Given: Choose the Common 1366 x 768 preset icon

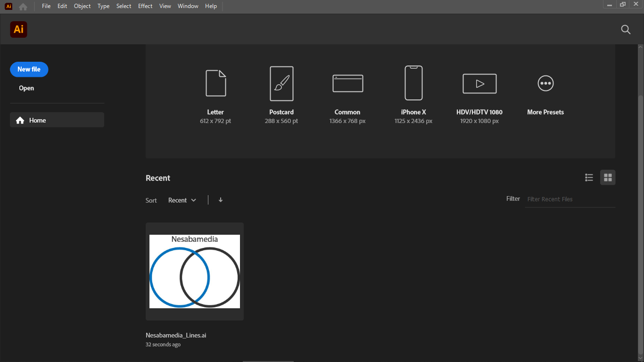Looking at the screenshot, I should point(347,83).
